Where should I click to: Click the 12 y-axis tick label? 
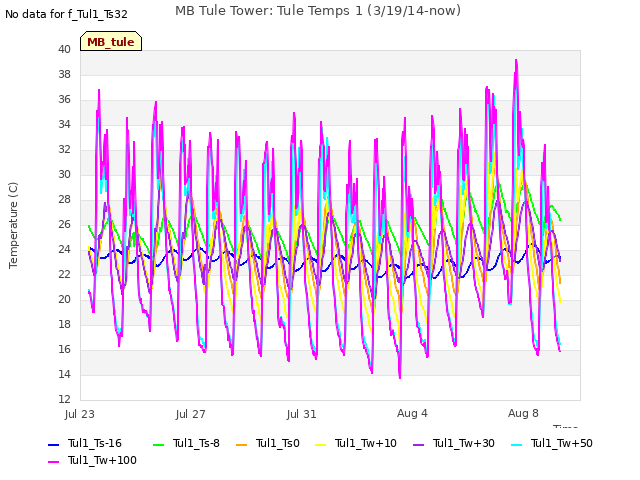(x=64, y=399)
